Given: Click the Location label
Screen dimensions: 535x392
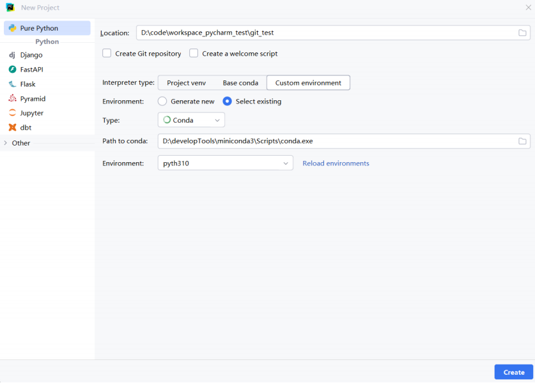Looking at the screenshot, I should tap(114, 33).
